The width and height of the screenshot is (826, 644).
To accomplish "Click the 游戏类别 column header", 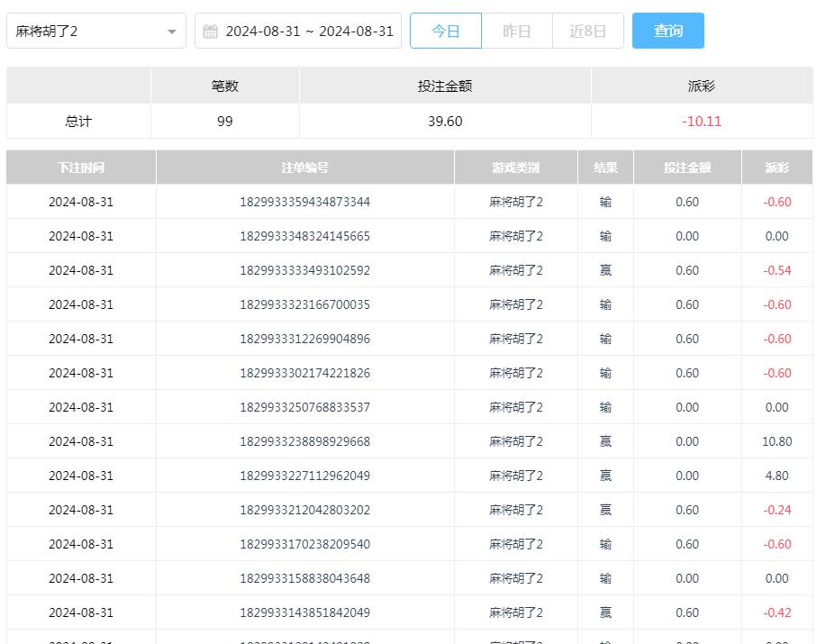I will (x=515, y=168).
